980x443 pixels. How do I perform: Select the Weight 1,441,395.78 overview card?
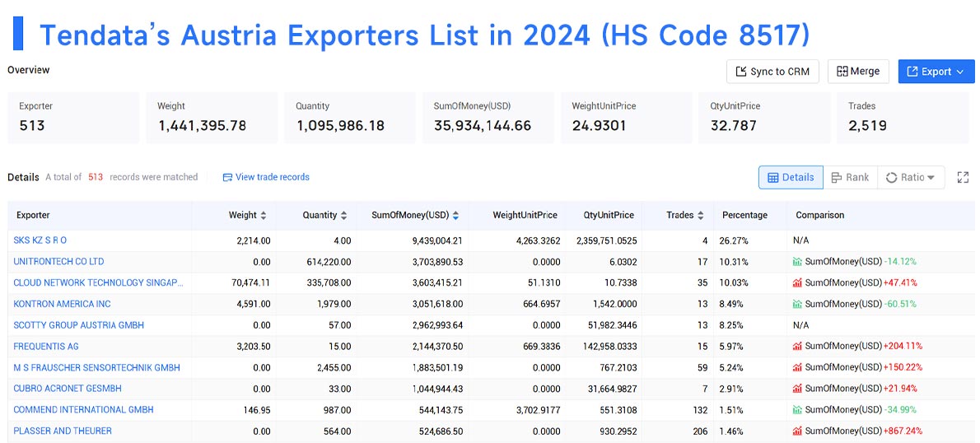212,118
